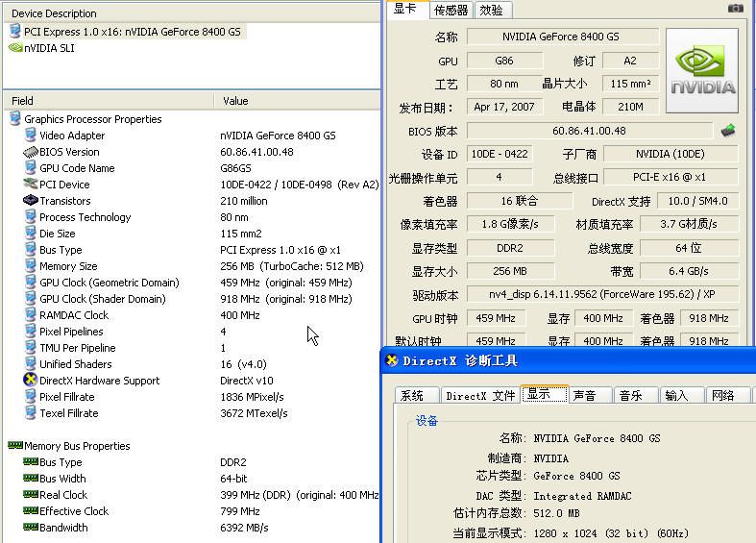Image resolution: width=756 pixels, height=543 pixels.
Task: Click the Unified Shaders row icon
Action: coord(31,363)
